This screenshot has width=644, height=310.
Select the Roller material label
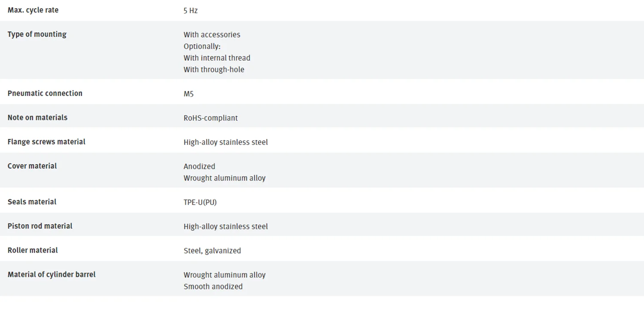pyautogui.click(x=33, y=250)
